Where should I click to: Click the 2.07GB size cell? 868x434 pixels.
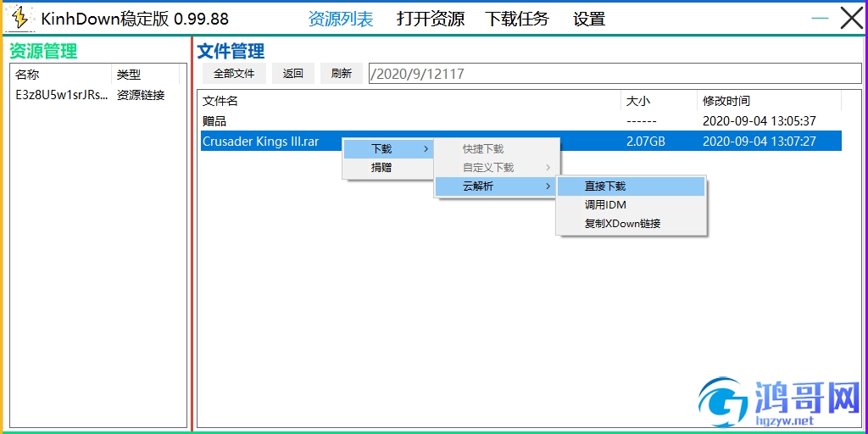coord(645,142)
